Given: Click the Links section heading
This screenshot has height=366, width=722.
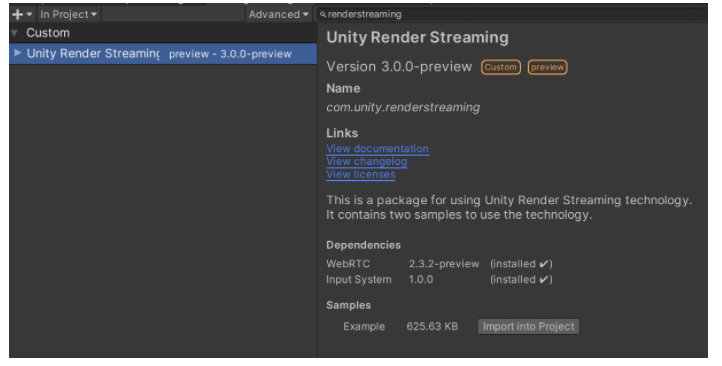Looking at the screenshot, I should point(342,133).
